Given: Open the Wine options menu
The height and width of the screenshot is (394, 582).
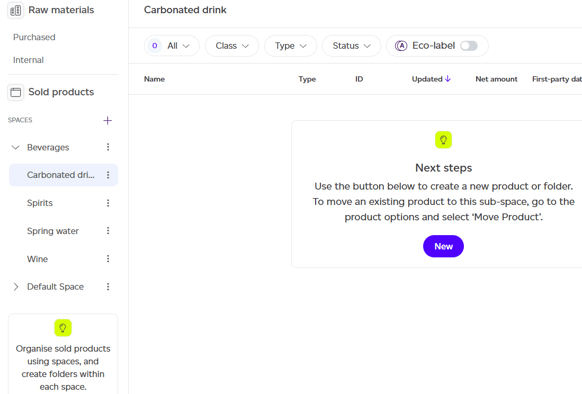Looking at the screenshot, I should 108,258.
